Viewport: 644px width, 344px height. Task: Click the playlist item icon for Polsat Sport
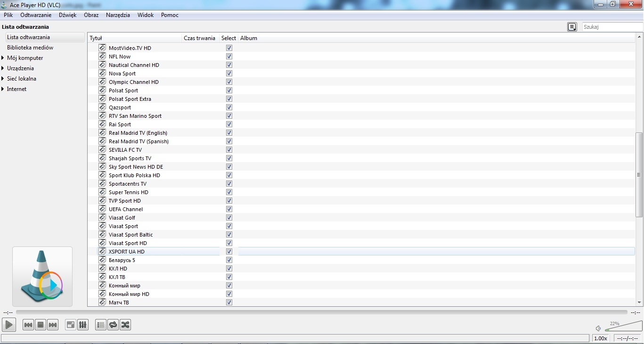[x=102, y=90]
